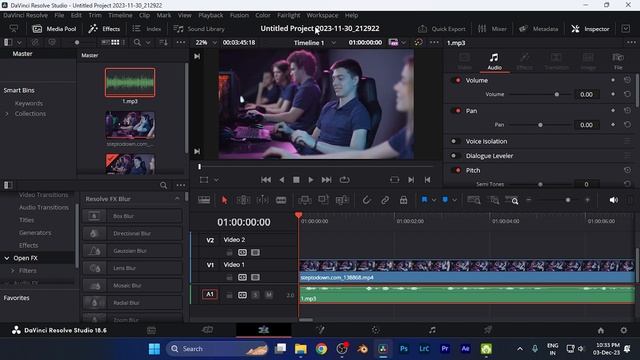Open the Fairlight menu

point(289,15)
